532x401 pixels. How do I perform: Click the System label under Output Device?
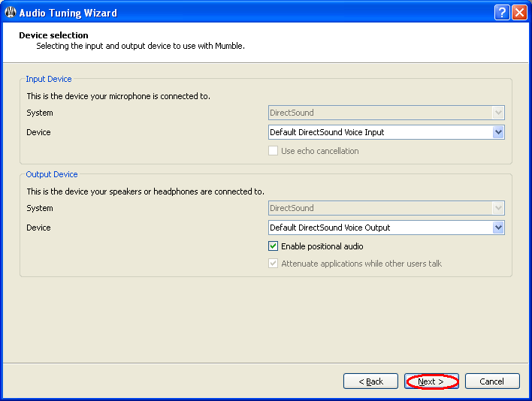[40, 208]
